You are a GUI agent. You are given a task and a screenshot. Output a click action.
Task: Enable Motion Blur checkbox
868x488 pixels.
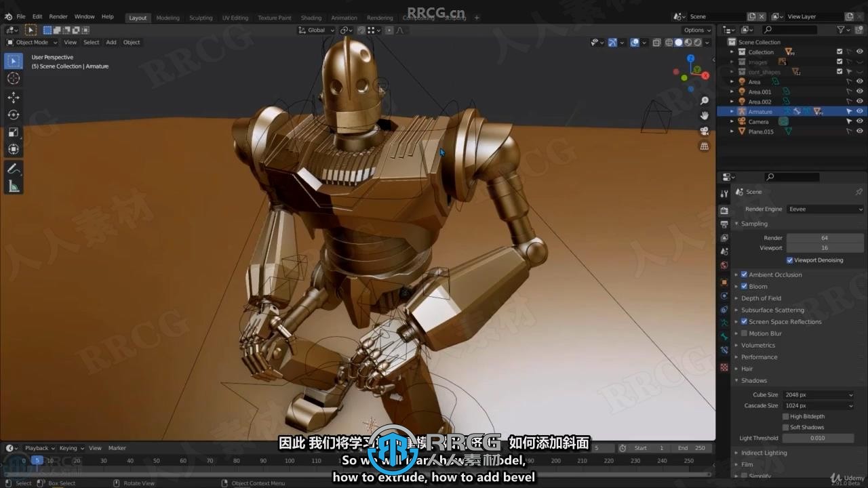(x=744, y=333)
